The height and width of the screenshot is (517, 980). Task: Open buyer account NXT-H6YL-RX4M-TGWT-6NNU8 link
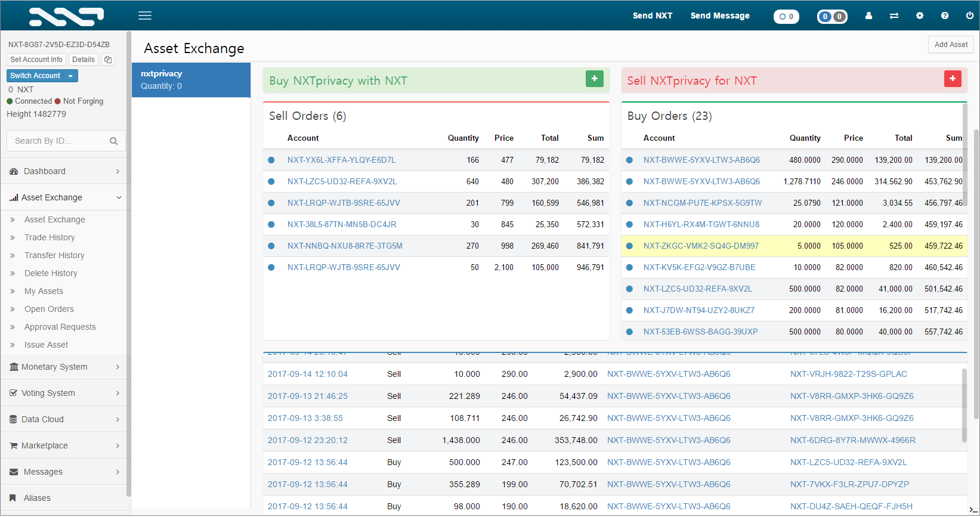[x=701, y=225]
